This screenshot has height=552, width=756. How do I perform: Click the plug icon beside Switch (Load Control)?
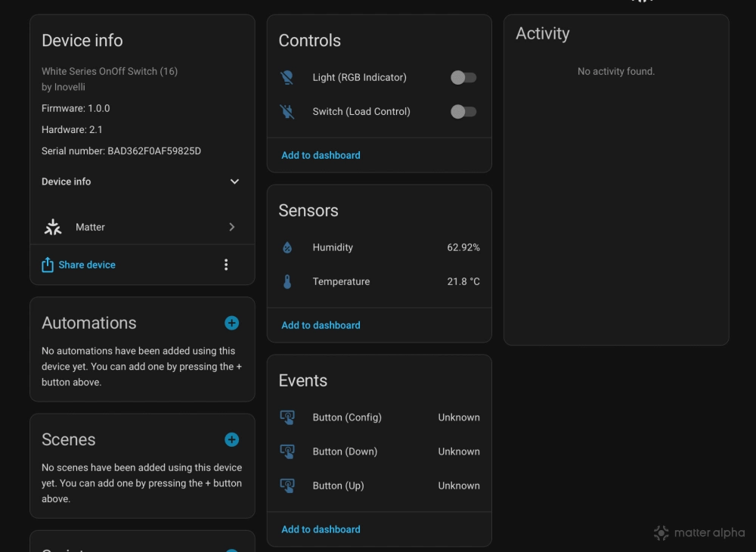click(287, 112)
